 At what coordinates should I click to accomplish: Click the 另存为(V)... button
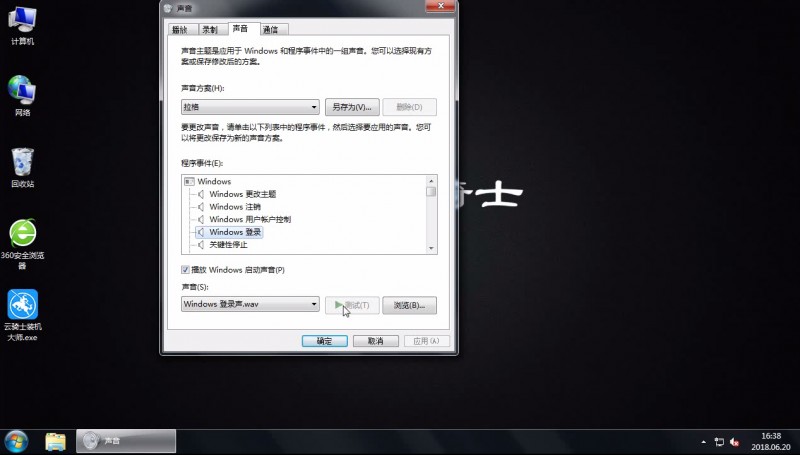tap(352, 107)
